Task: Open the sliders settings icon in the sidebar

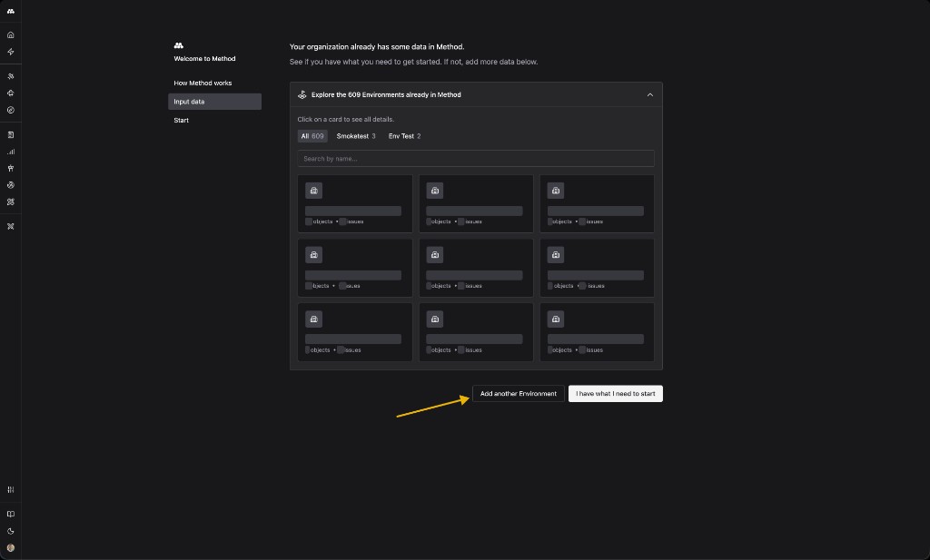Action: (x=11, y=489)
